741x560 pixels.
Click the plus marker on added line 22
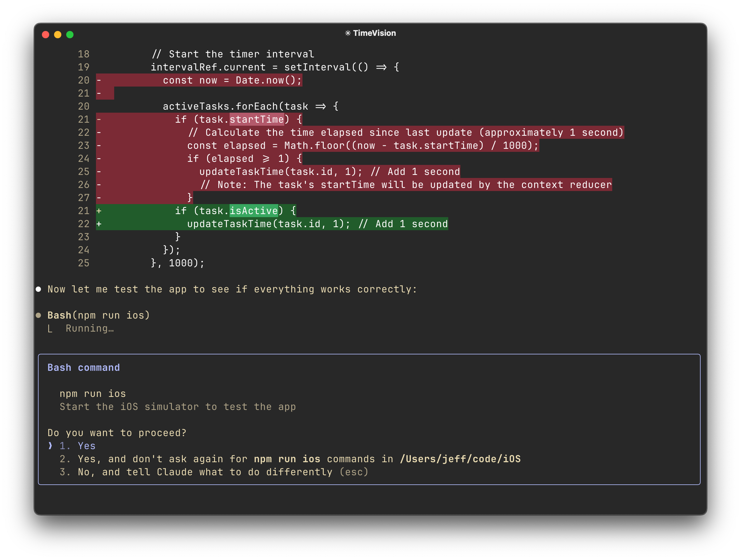point(99,224)
